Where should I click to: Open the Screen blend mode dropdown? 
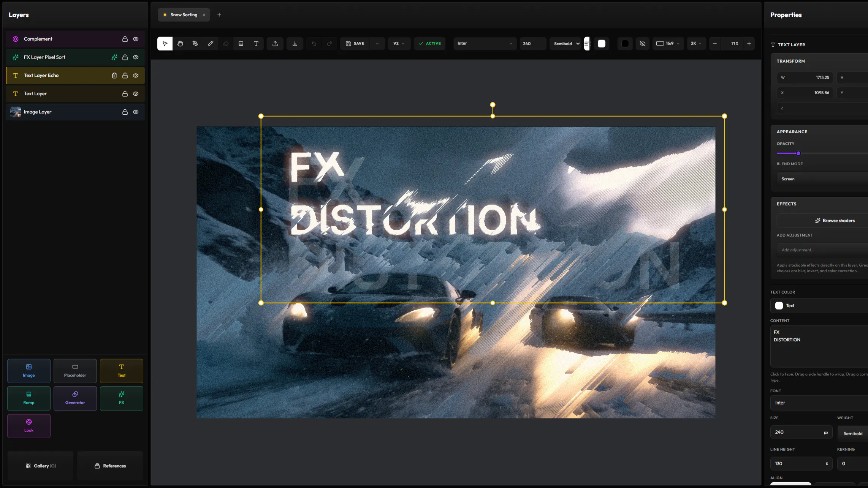822,179
